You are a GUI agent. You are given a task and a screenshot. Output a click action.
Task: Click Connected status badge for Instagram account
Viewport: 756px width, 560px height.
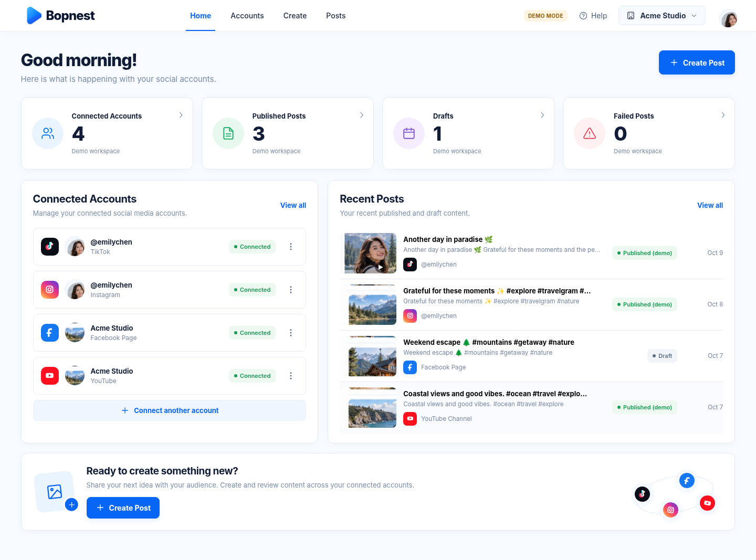point(252,290)
